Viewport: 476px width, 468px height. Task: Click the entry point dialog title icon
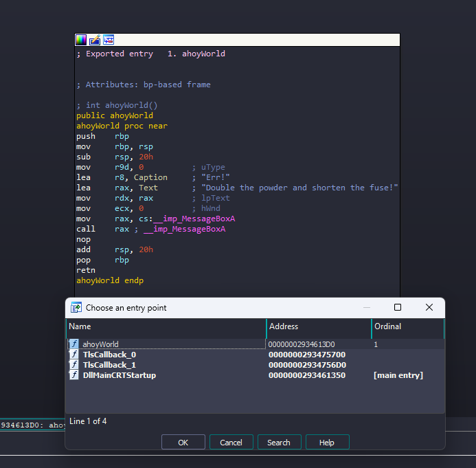tap(76, 308)
